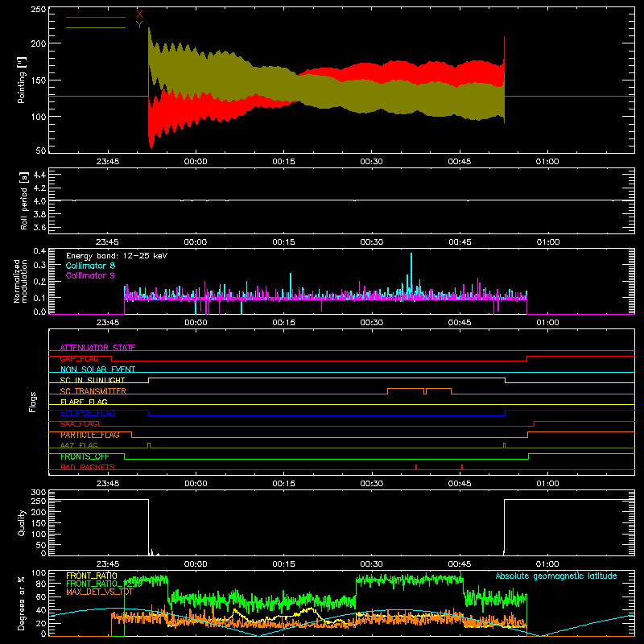This screenshot has width=644, height=644.
Task: Click the Quality axis title
Action: tap(22, 522)
